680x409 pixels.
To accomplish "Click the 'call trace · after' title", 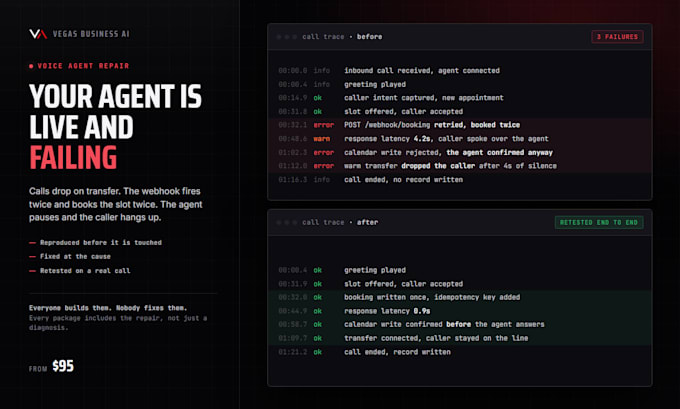I will pos(340,222).
